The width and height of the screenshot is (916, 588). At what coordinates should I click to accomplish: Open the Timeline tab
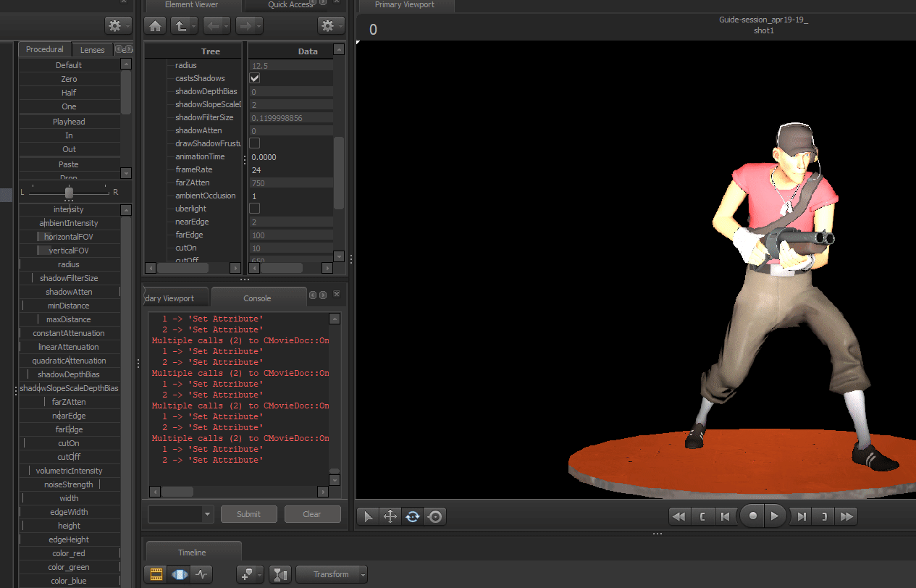coord(193,553)
